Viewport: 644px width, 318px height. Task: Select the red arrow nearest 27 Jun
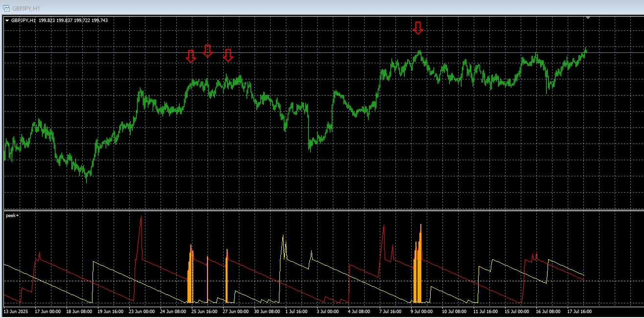point(228,55)
